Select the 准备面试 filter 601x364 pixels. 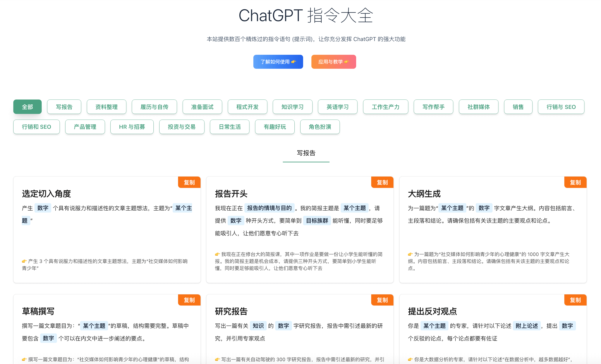[x=202, y=107]
